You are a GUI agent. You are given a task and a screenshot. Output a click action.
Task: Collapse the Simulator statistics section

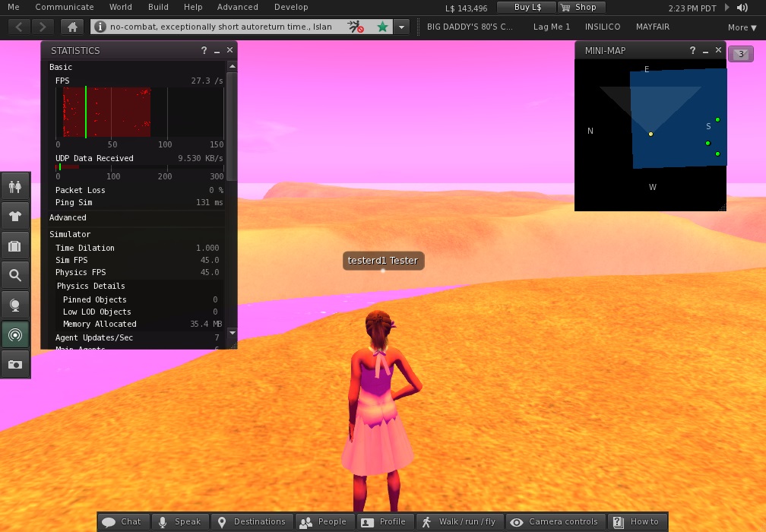(70, 234)
